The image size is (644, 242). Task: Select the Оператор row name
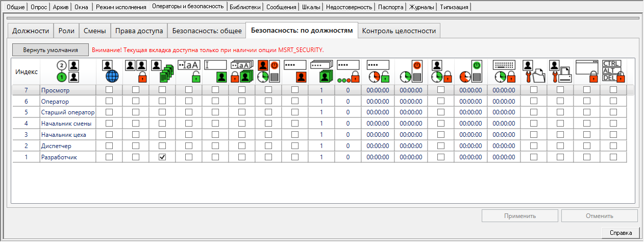(55, 102)
